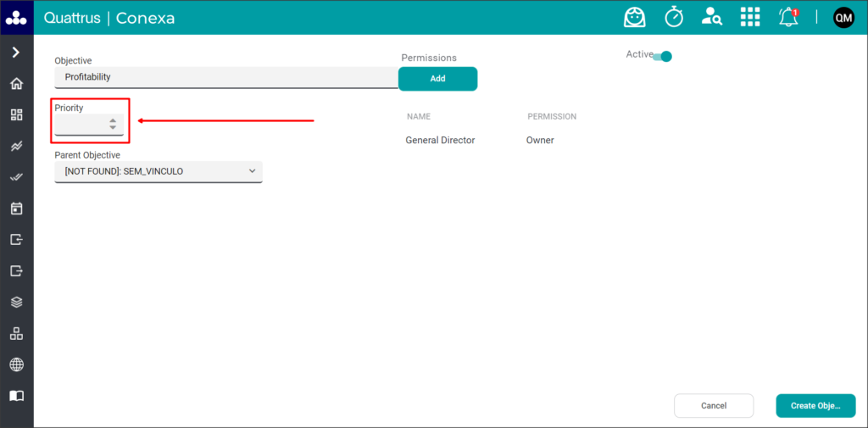Open the dashboard grid icon in sidebar
Image resolution: width=868 pixels, height=428 pixels.
click(x=17, y=115)
